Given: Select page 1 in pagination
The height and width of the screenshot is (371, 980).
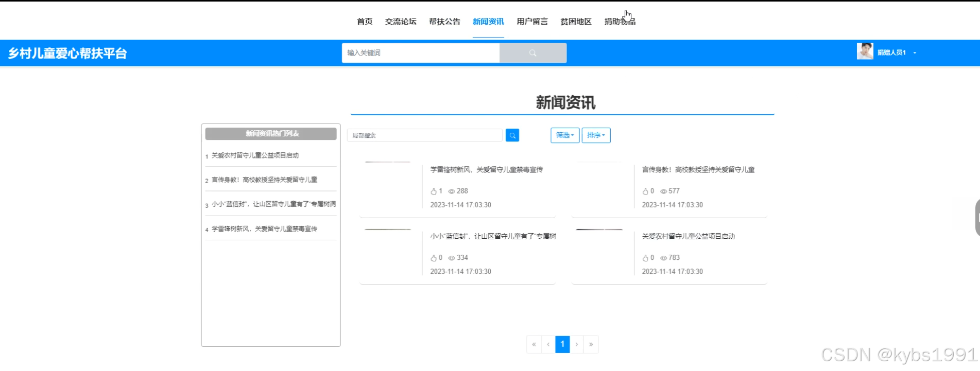Looking at the screenshot, I should 562,344.
